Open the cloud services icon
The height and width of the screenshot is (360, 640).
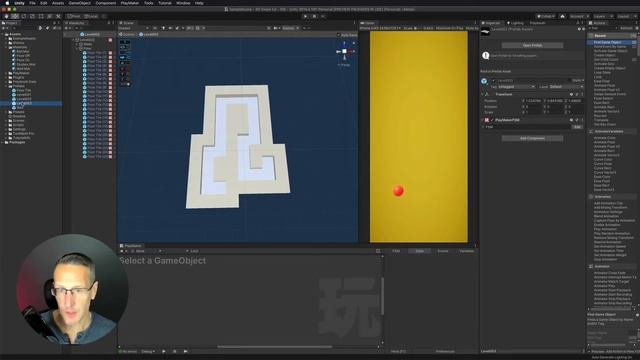(562, 16)
